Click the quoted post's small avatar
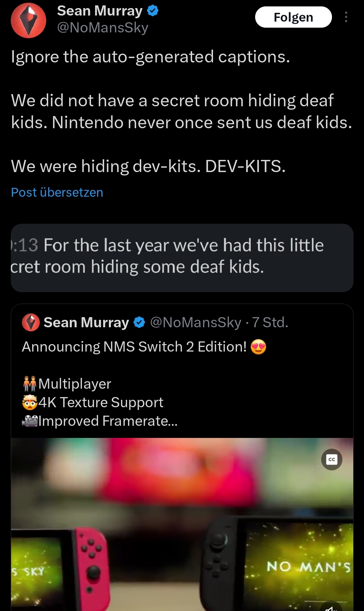 [31, 323]
